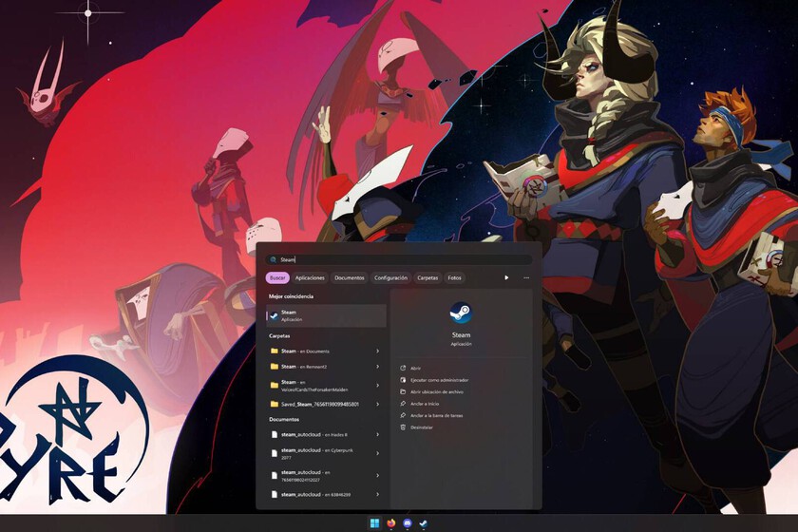Click the folder icon of Steam en Remnant2
Image resolution: width=798 pixels, height=532 pixels.
point(275,367)
